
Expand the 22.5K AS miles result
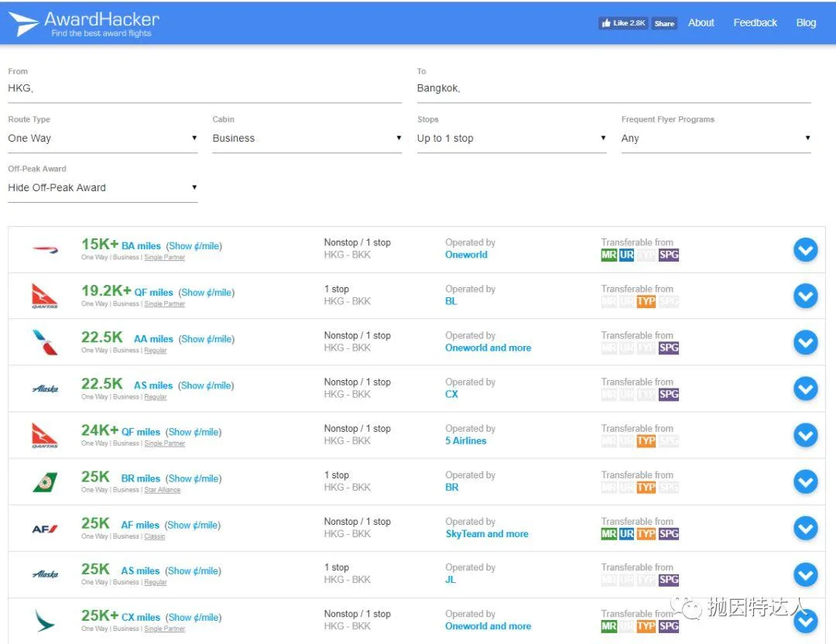tap(805, 389)
